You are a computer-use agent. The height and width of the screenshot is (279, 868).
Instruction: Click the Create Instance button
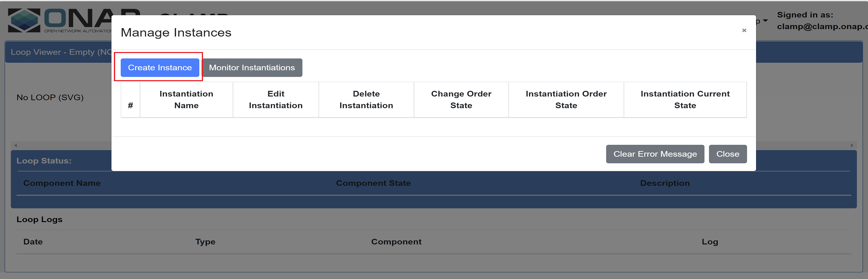tap(160, 68)
